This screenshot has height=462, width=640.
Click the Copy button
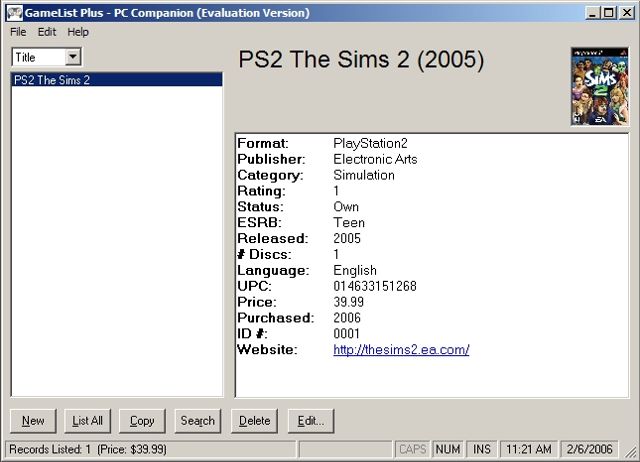(142, 421)
